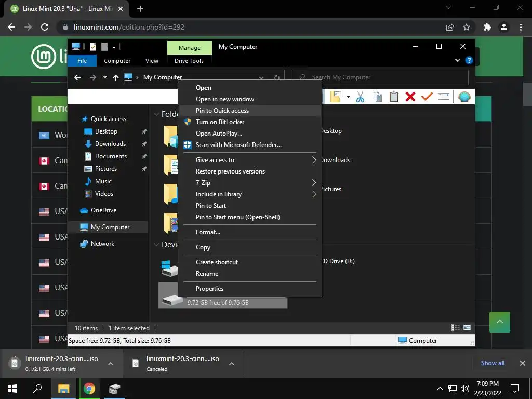Open recent locations dropdown in Explorer
This screenshot has width=532, height=399.
click(105, 78)
